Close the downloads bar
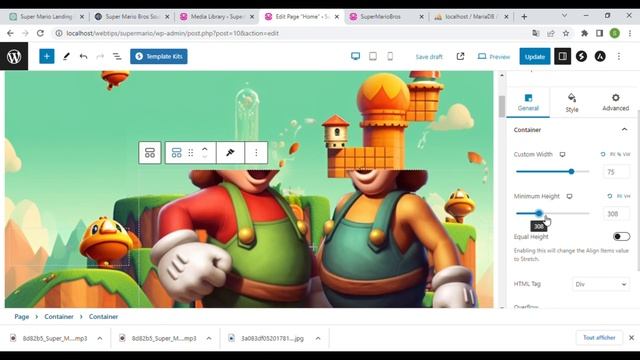Screen dimensions: 640x360 pyautogui.click(x=631, y=338)
